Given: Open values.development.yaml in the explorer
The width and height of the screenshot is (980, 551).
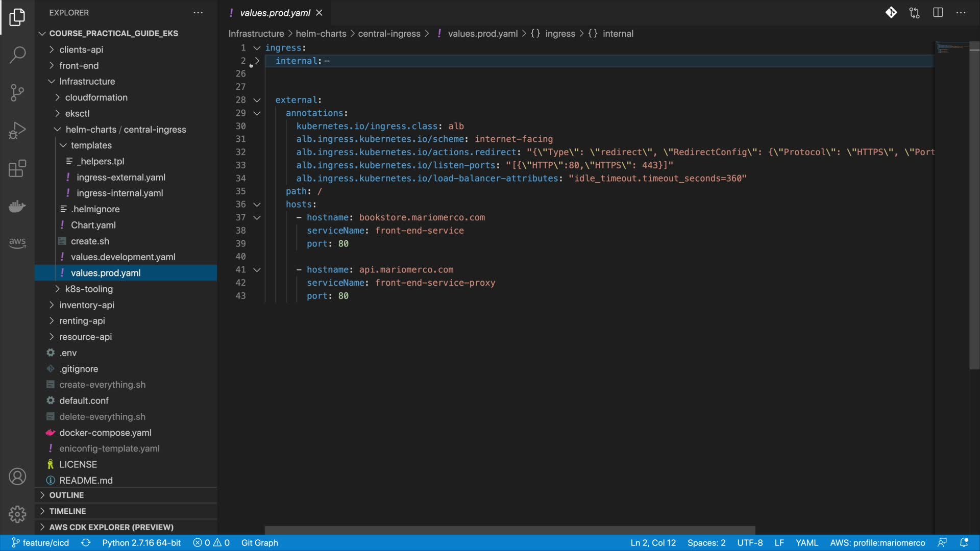Looking at the screenshot, I should click(x=122, y=257).
